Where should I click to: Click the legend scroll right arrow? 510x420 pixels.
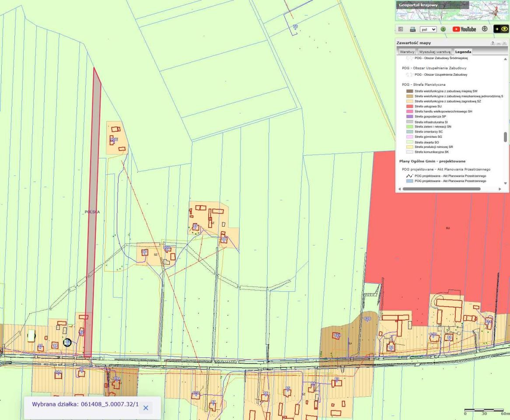[500, 189]
